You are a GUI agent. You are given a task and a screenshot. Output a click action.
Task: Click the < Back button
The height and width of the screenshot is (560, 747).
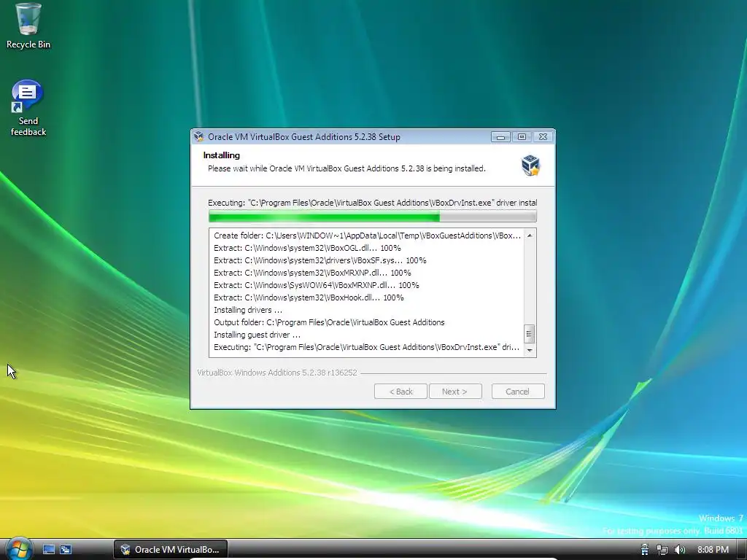[x=400, y=392]
